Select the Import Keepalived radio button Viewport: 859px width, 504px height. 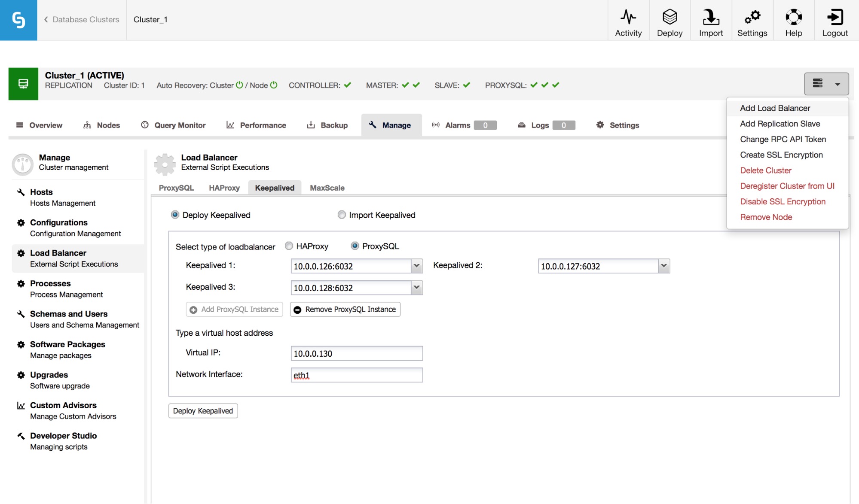pyautogui.click(x=342, y=214)
